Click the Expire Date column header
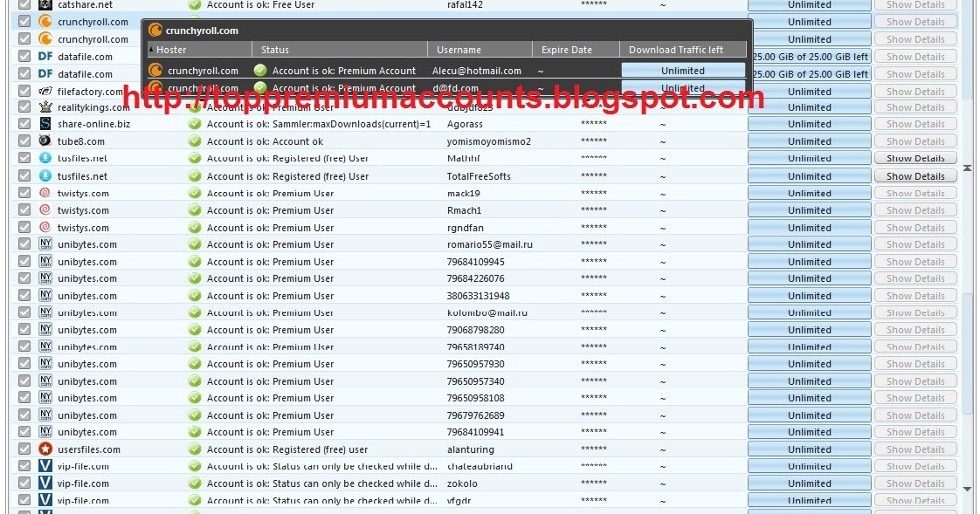The image size is (980, 514). [576, 50]
